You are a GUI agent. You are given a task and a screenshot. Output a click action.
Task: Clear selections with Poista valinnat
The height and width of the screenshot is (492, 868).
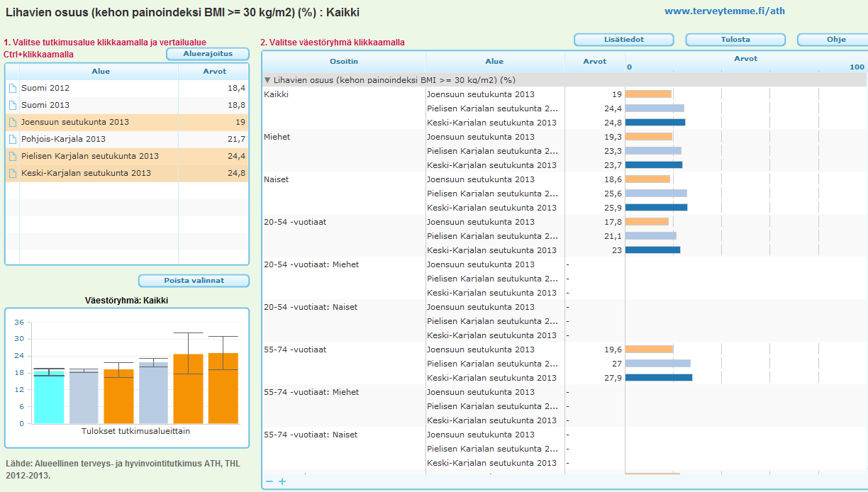coord(194,281)
